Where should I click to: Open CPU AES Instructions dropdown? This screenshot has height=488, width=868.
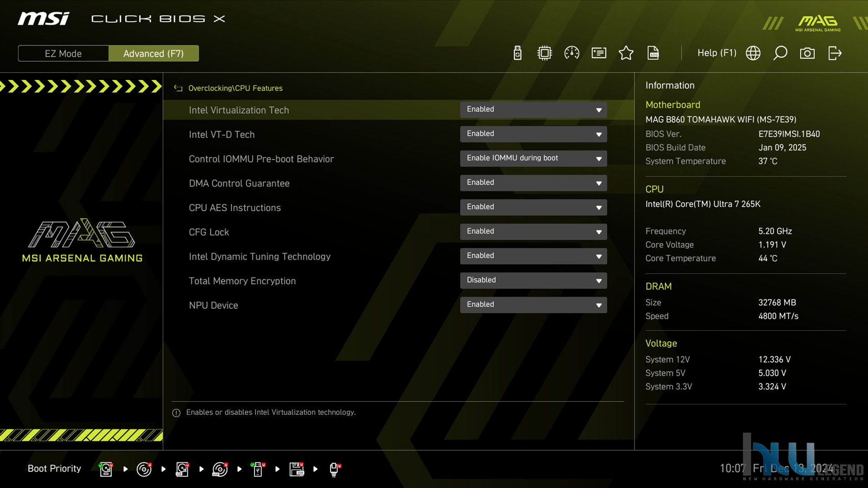(x=533, y=207)
